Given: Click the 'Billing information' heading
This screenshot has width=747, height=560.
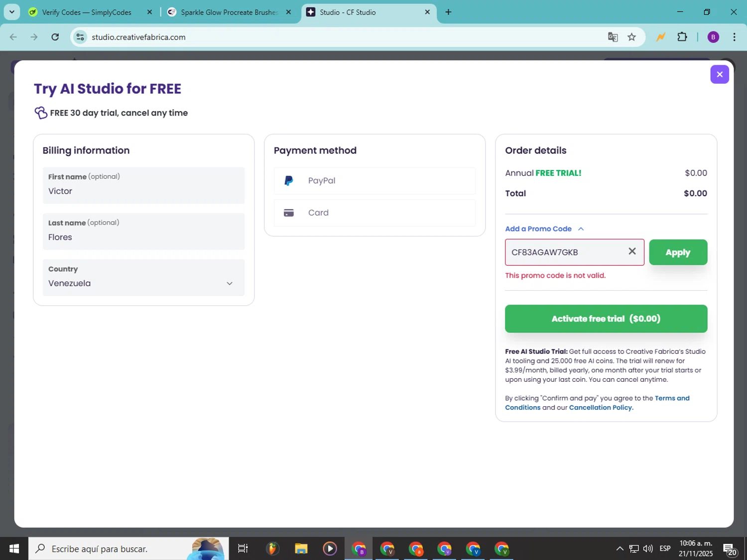Looking at the screenshot, I should (86, 150).
